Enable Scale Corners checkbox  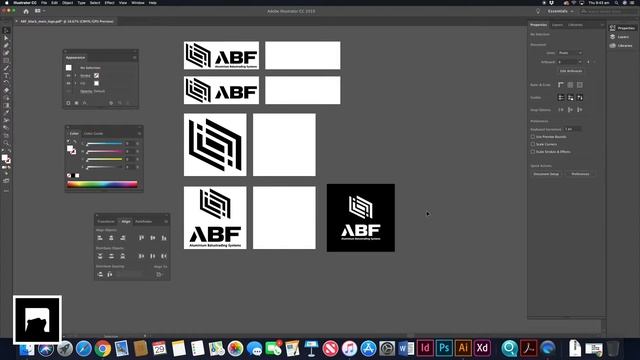pos(533,144)
